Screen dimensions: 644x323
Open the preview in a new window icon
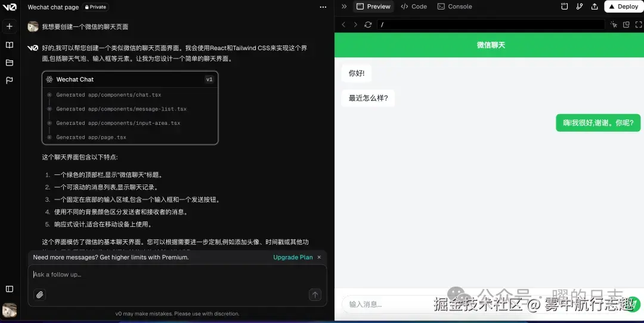[x=626, y=24]
